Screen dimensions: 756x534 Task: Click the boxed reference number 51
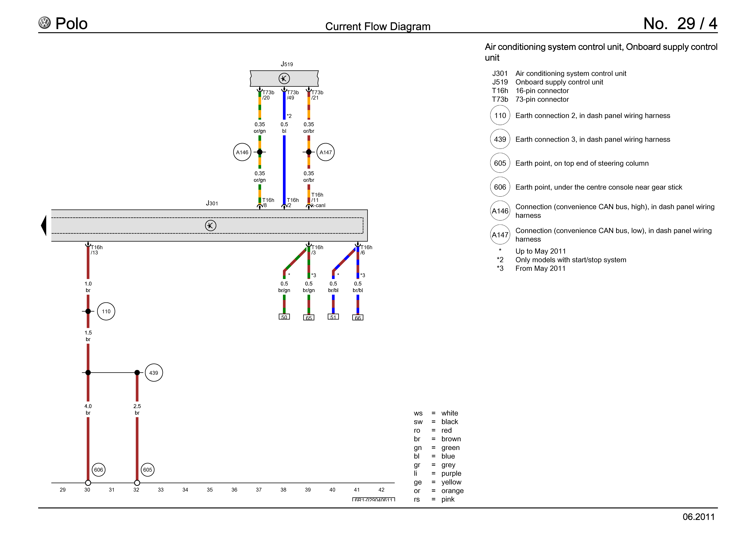333,317
